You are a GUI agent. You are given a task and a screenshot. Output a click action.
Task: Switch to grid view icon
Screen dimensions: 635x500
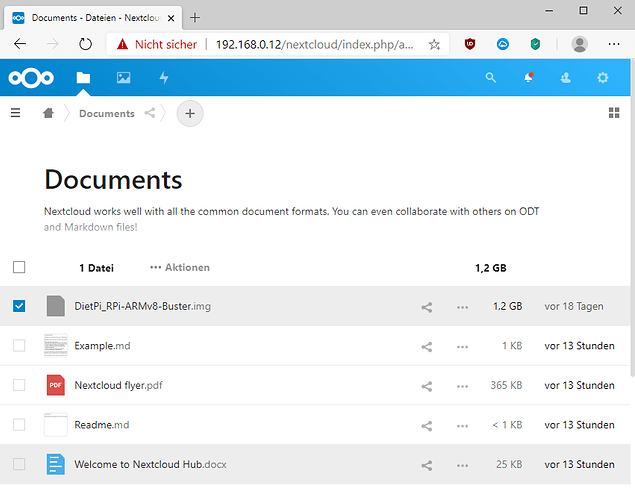[614, 113]
